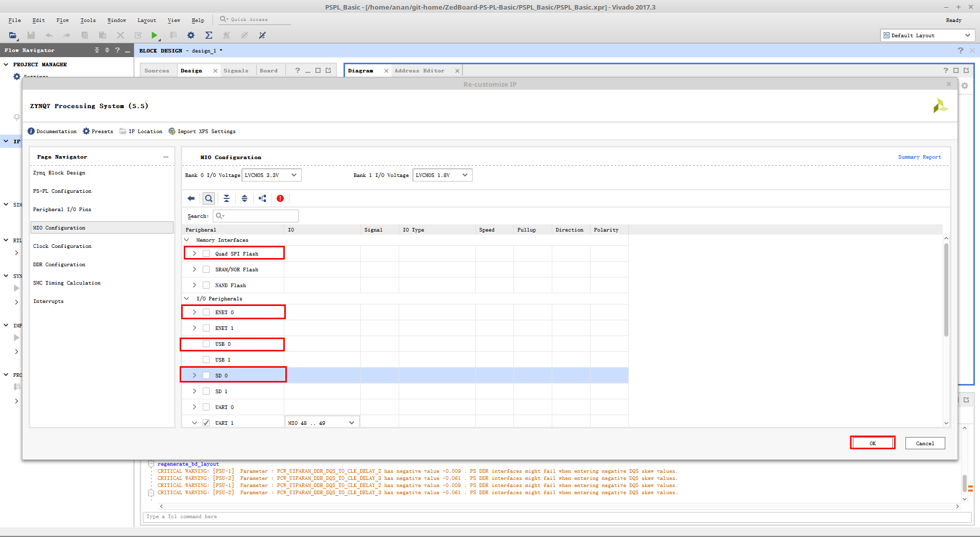The image size is (980, 537).
Task: Go to PS-PL Configuration page
Action: click(62, 191)
